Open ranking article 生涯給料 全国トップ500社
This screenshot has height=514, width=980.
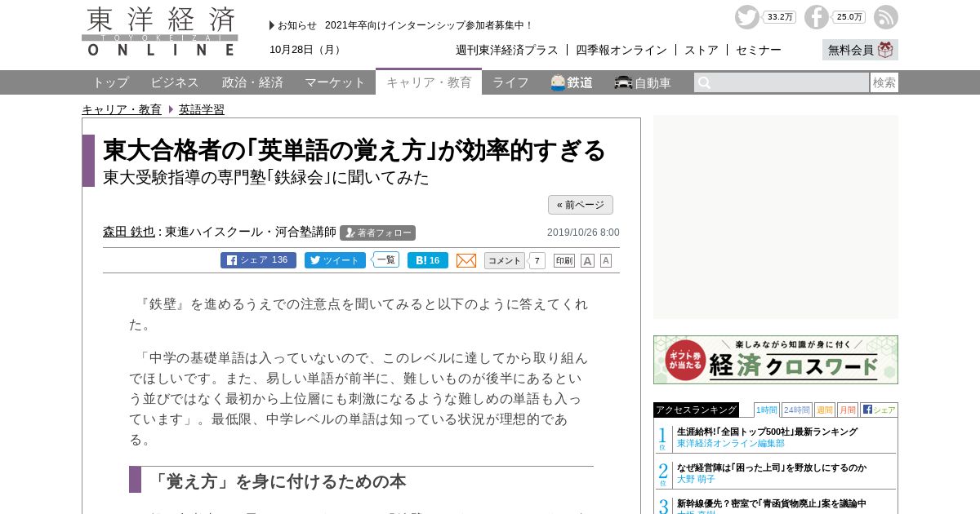pyautogui.click(x=767, y=432)
